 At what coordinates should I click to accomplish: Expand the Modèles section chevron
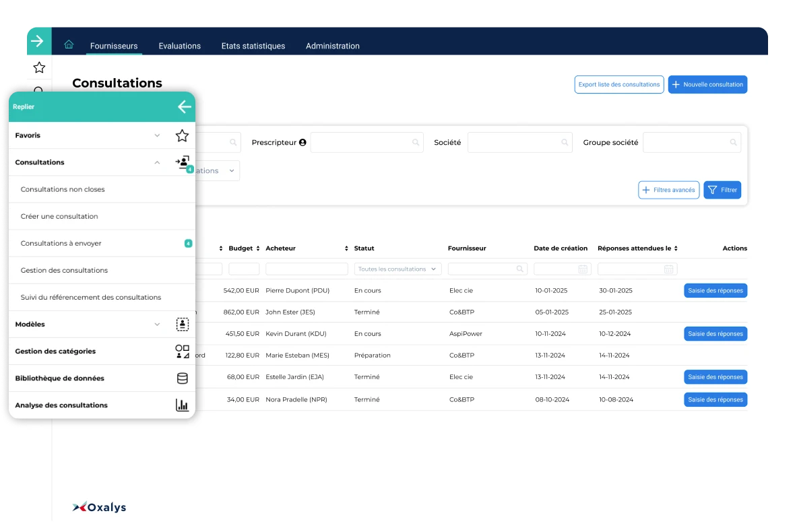pos(157,325)
